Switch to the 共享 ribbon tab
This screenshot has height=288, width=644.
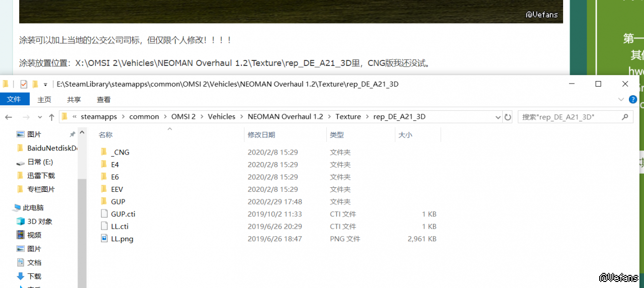click(74, 100)
